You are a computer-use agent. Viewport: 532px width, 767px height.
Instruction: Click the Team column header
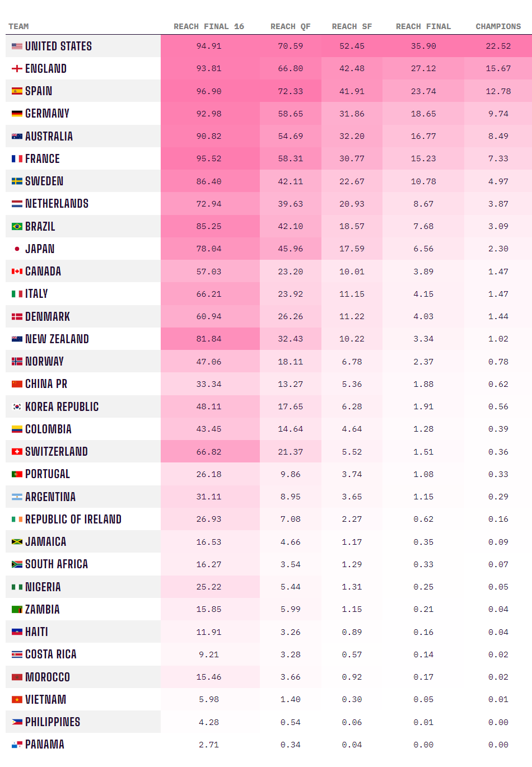[x=18, y=26]
